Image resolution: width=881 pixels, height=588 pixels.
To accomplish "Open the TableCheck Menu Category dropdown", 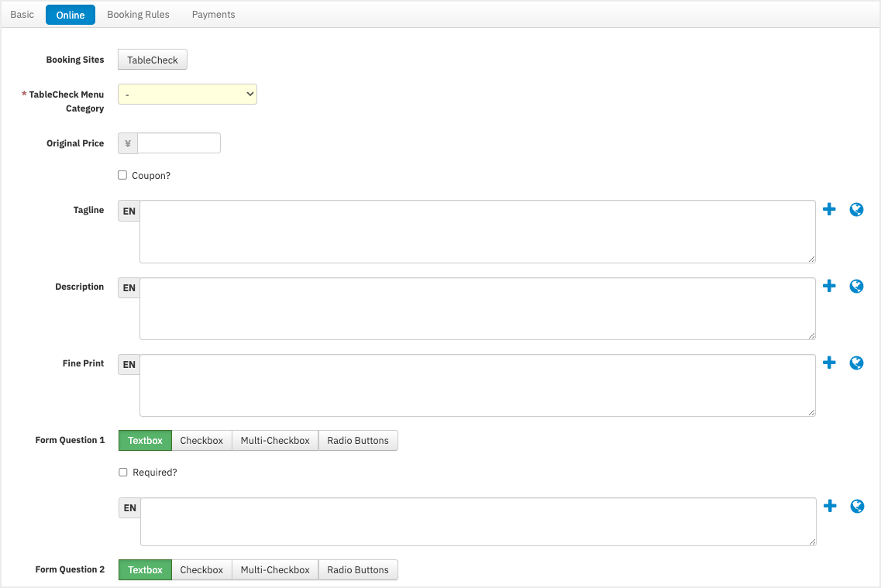I will coord(187,95).
